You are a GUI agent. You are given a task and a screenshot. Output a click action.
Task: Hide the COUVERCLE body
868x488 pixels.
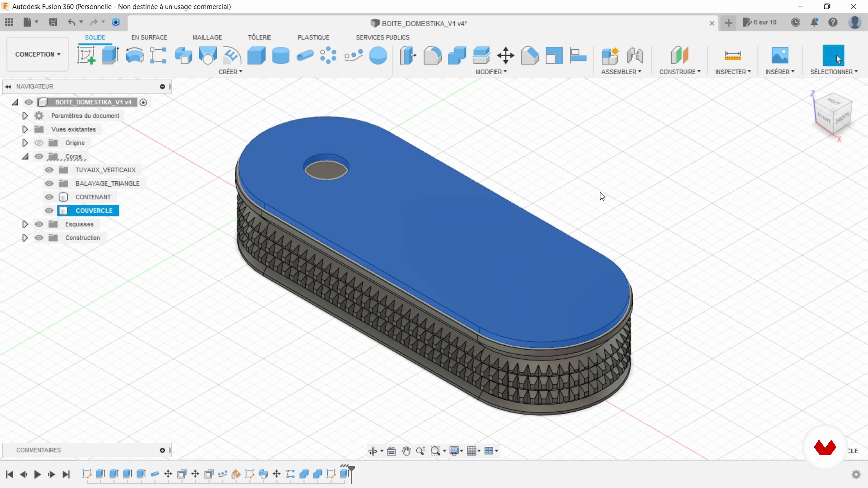[x=49, y=211]
